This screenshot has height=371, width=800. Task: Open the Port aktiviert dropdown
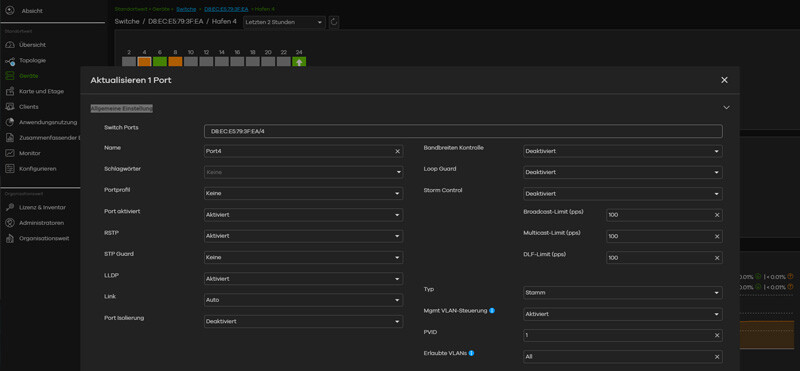[x=304, y=215]
